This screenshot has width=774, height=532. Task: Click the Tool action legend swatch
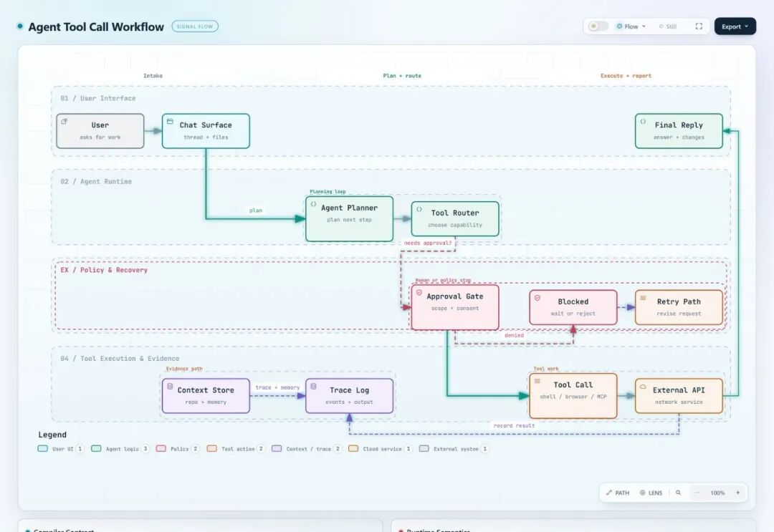point(211,449)
